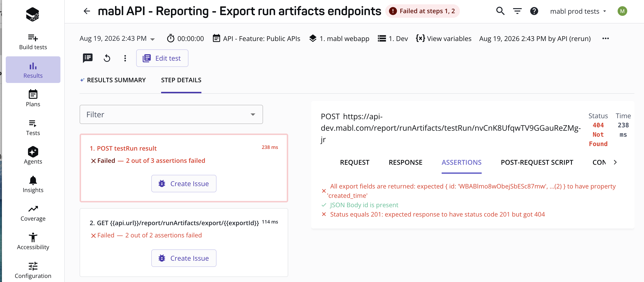
Task: Open the run comments icon
Action: (88, 58)
